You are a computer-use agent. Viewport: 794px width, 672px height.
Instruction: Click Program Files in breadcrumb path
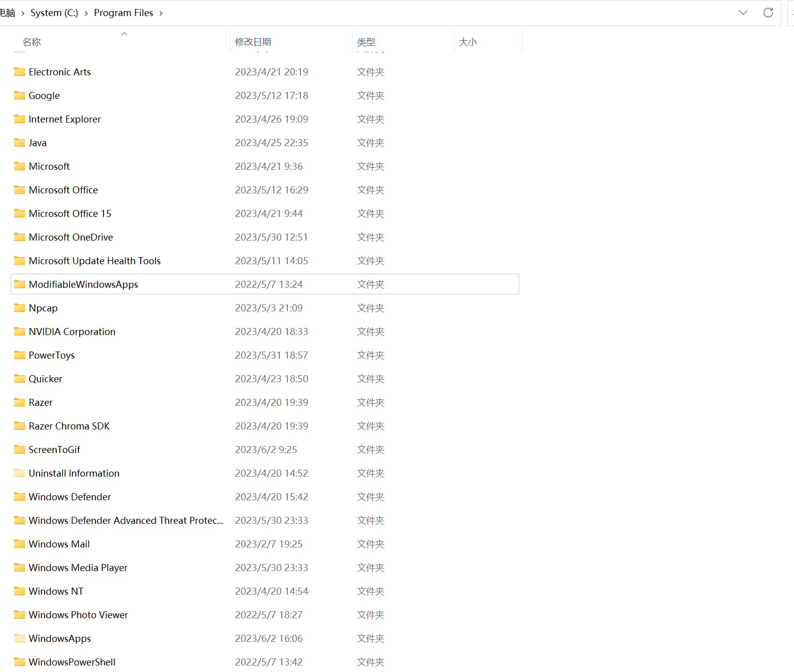[123, 13]
